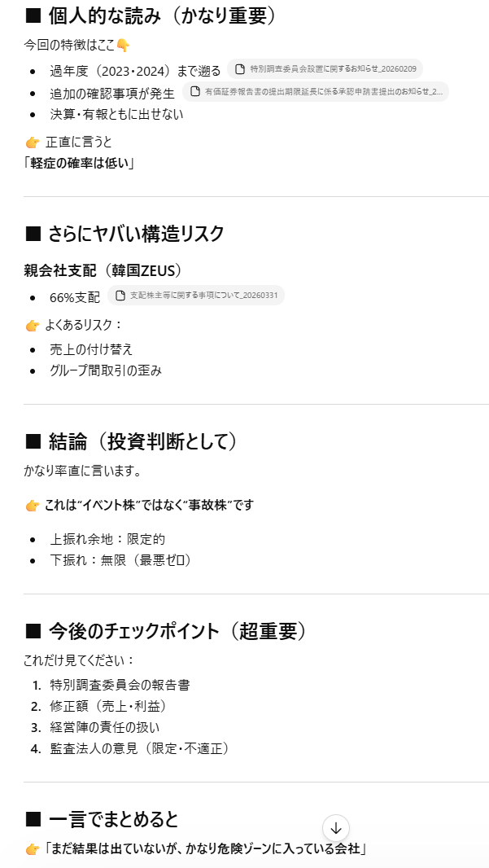This screenshot has width=489, height=868.
Task: Click pointing emoji before 正直に言うと
Action: click(33, 142)
